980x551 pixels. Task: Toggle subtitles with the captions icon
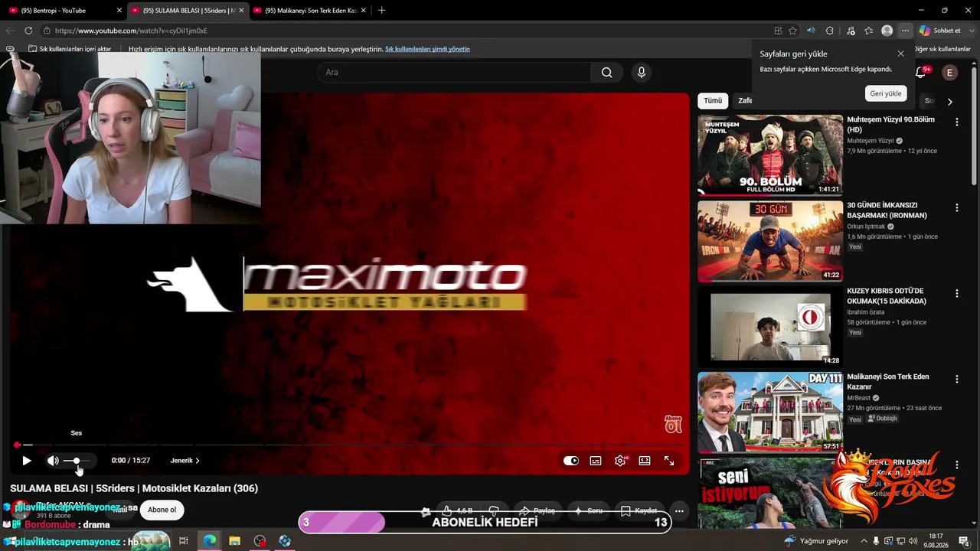(x=596, y=461)
